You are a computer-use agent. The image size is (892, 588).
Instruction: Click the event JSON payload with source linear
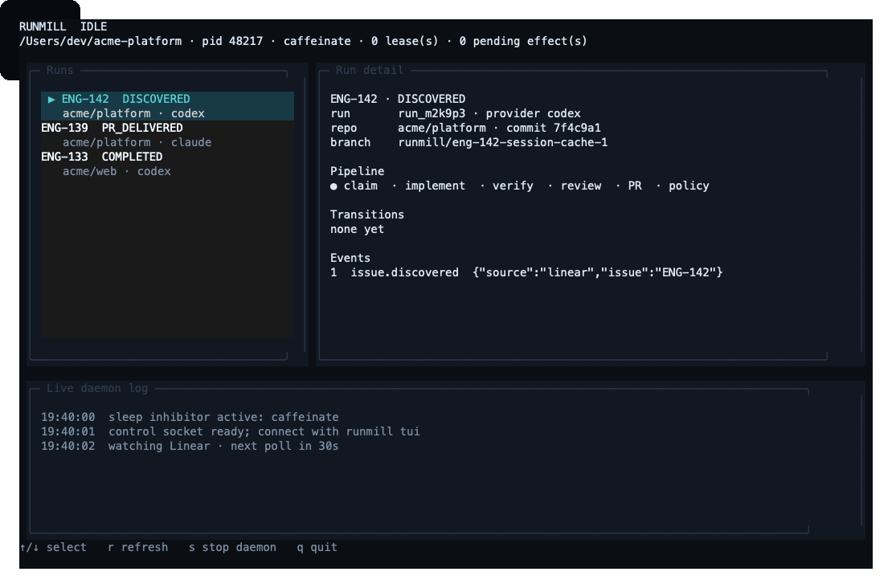tap(597, 273)
